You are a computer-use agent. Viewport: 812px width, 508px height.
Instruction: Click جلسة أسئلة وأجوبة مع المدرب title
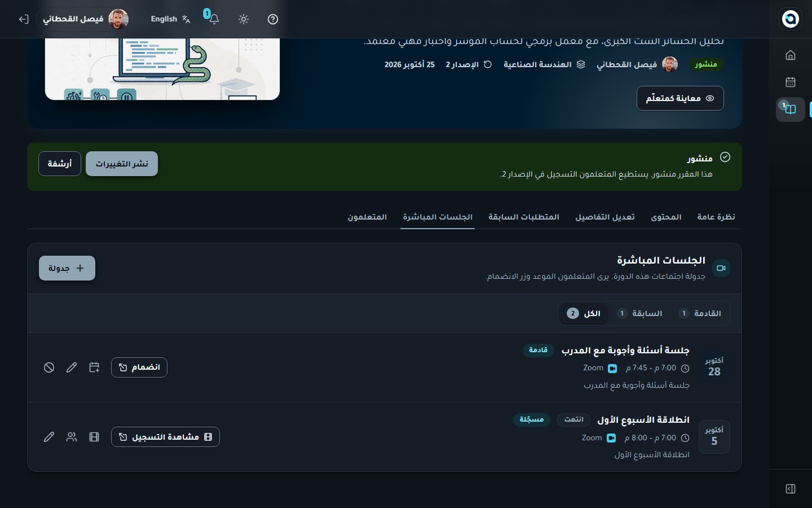pos(625,351)
